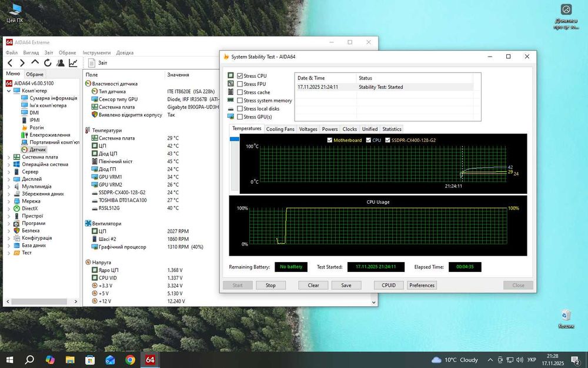Enable the Stress GPU(s) checkbox
588x368 pixels.
[x=240, y=117]
